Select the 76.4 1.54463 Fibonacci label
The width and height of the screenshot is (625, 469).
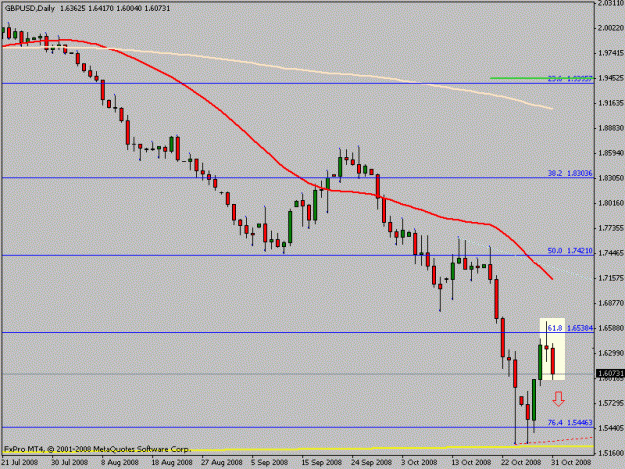pyautogui.click(x=570, y=422)
